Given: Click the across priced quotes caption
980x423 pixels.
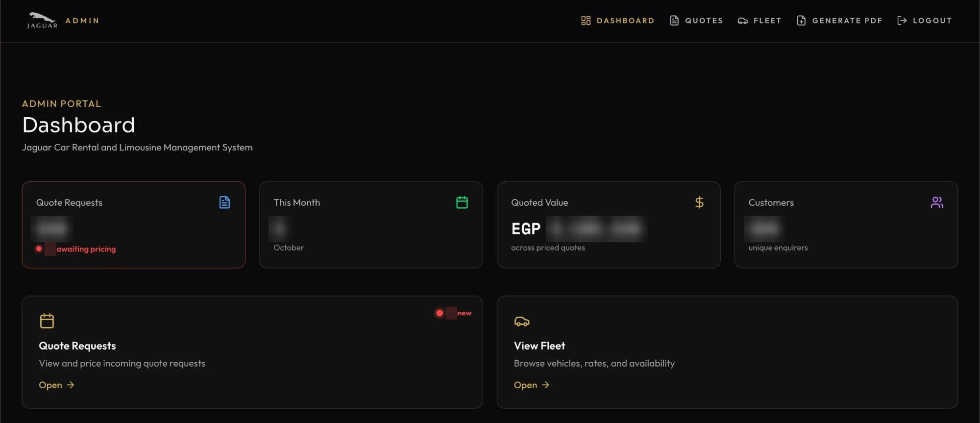Looking at the screenshot, I should (x=548, y=248).
